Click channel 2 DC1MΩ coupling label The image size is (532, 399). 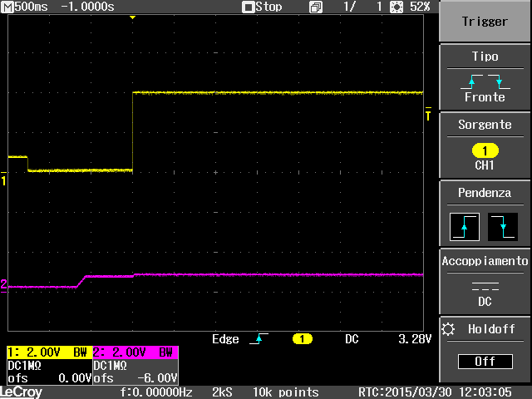pos(110,366)
